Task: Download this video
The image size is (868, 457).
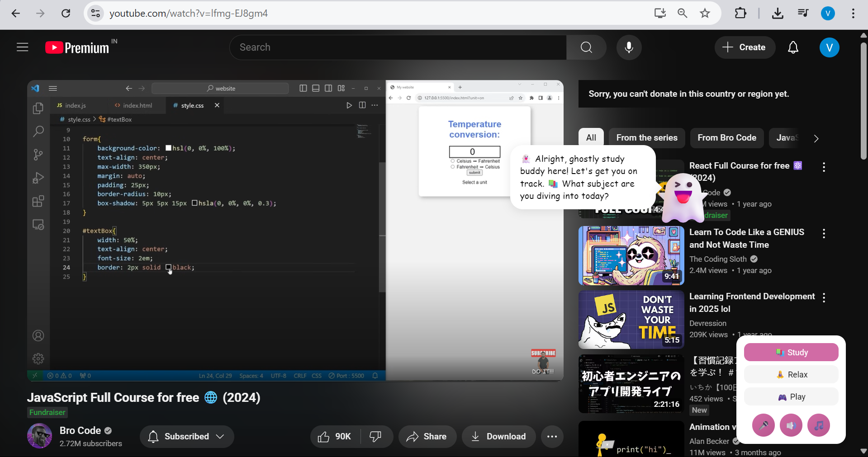Action: click(x=498, y=437)
